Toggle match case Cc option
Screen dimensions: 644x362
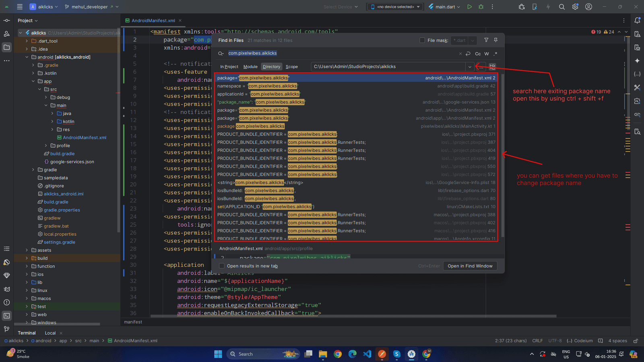coord(478,53)
